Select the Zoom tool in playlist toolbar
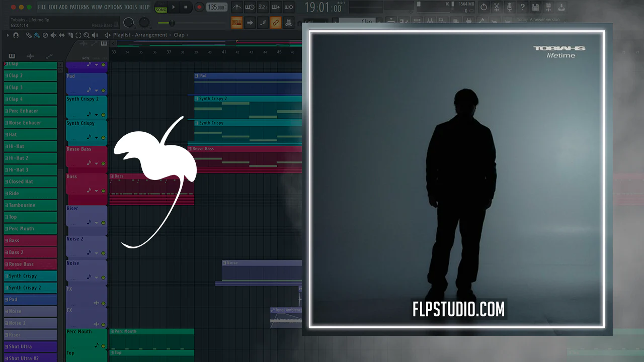This screenshot has height=362, width=644. tap(87, 35)
